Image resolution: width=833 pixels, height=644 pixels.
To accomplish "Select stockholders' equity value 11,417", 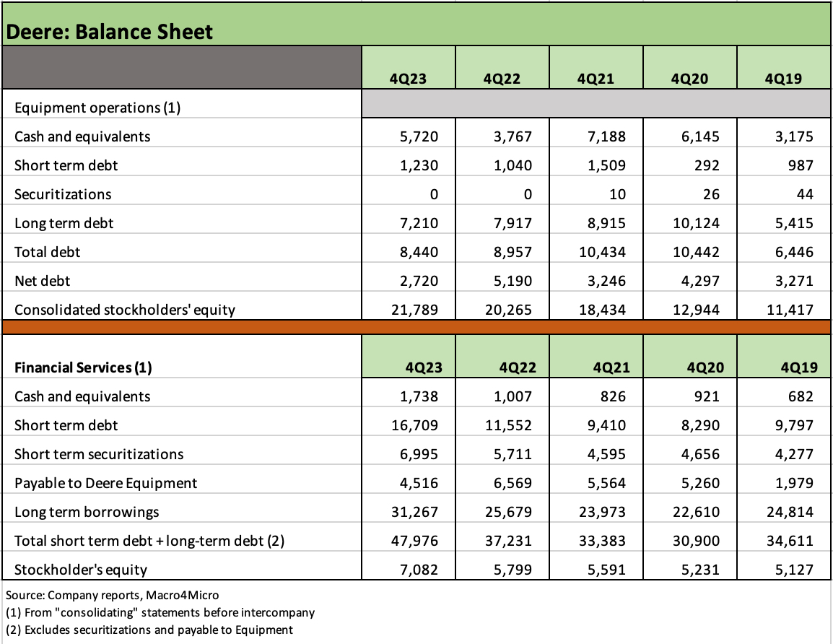I will point(790,310).
